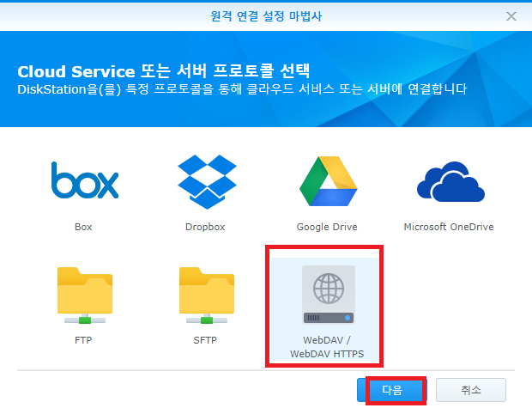
Task: Pick the WebDAV globe server icon
Action: coord(329,295)
